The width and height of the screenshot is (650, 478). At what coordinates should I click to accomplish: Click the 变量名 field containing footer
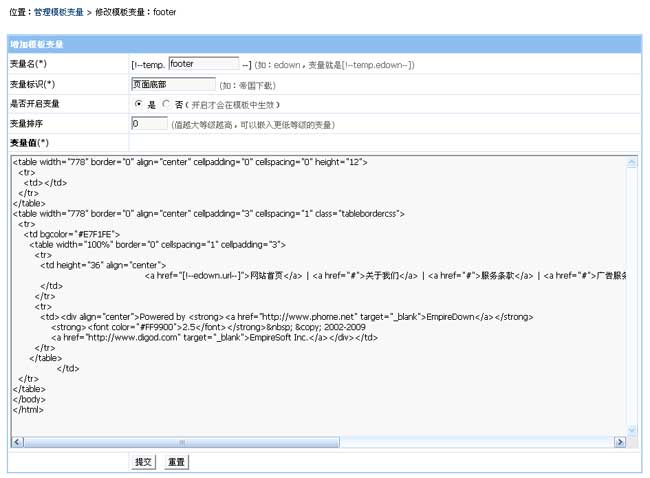(x=204, y=64)
